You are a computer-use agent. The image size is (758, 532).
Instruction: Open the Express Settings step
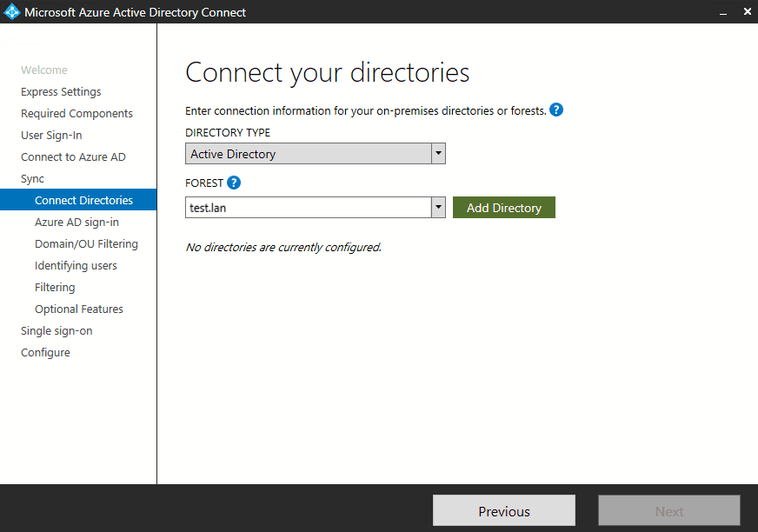tap(61, 92)
